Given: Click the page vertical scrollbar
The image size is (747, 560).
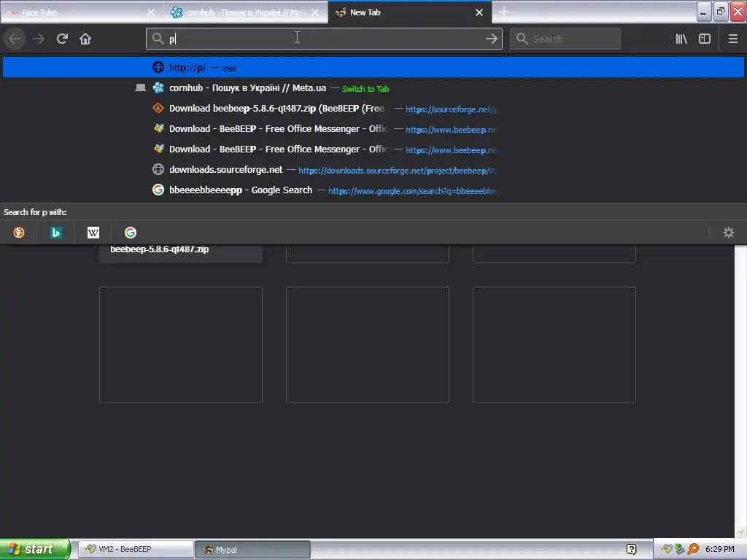Looking at the screenshot, I should click(x=740, y=391).
